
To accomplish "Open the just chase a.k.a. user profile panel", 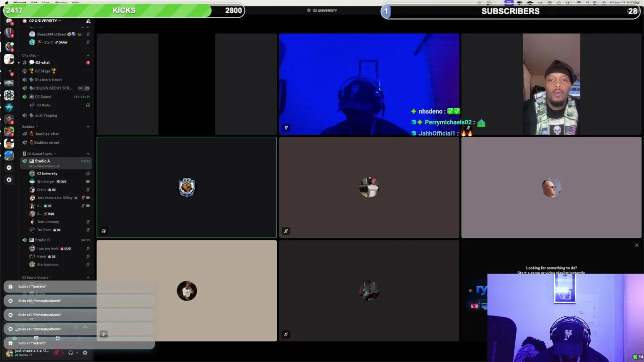I will tap(28, 352).
